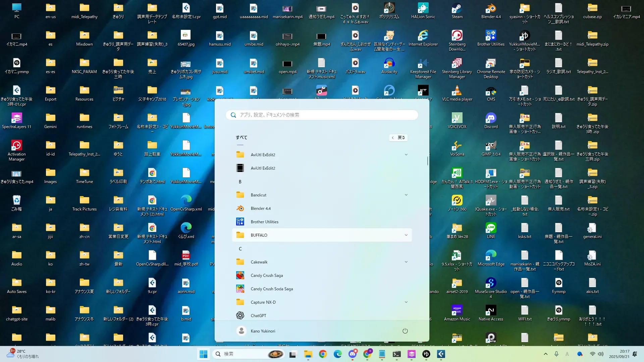Open the VOICEVOX desktop shortcut
Viewport: 644px width, 362px height.
coord(457,121)
